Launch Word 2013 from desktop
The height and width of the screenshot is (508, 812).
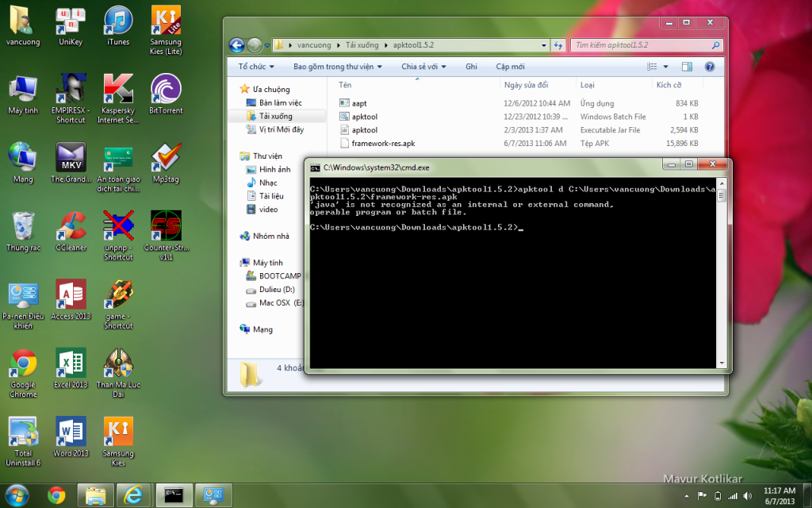point(71,437)
